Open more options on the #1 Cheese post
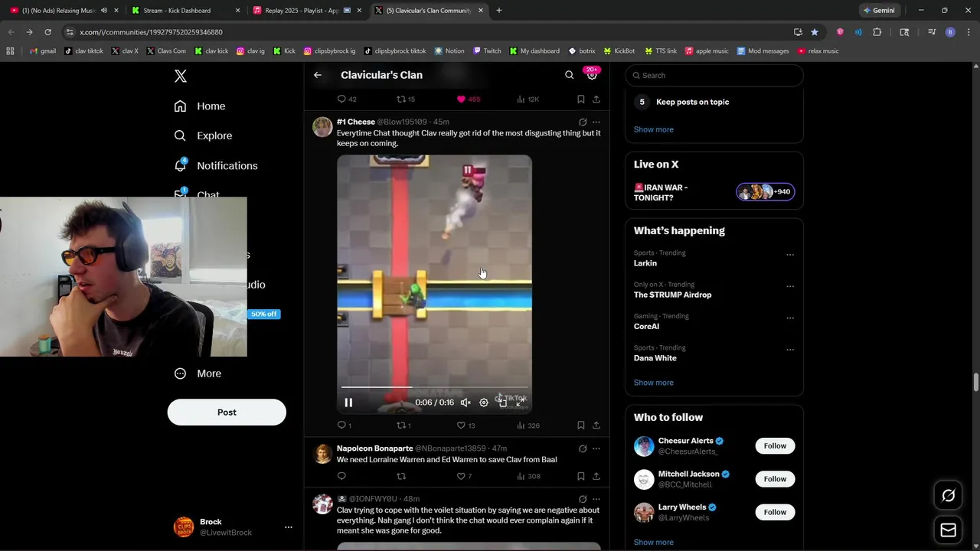Image resolution: width=980 pixels, height=551 pixels. click(x=596, y=122)
